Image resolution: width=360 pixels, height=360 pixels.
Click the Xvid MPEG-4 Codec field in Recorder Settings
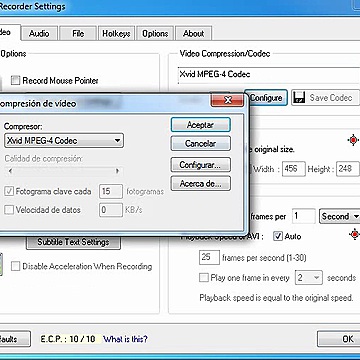[x=269, y=74]
